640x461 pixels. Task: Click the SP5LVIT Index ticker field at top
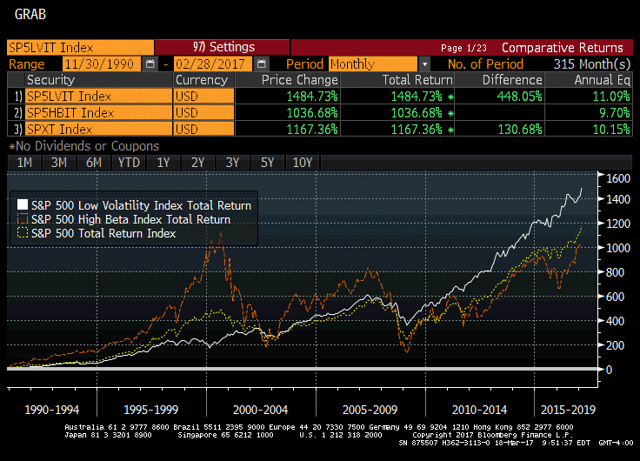point(80,47)
